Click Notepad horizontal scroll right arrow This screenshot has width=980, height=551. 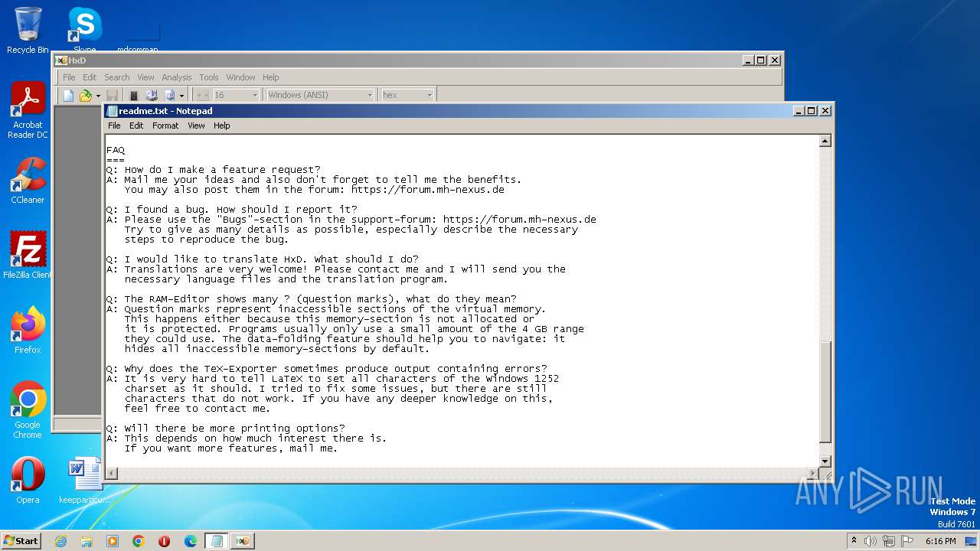coord(812,474)
